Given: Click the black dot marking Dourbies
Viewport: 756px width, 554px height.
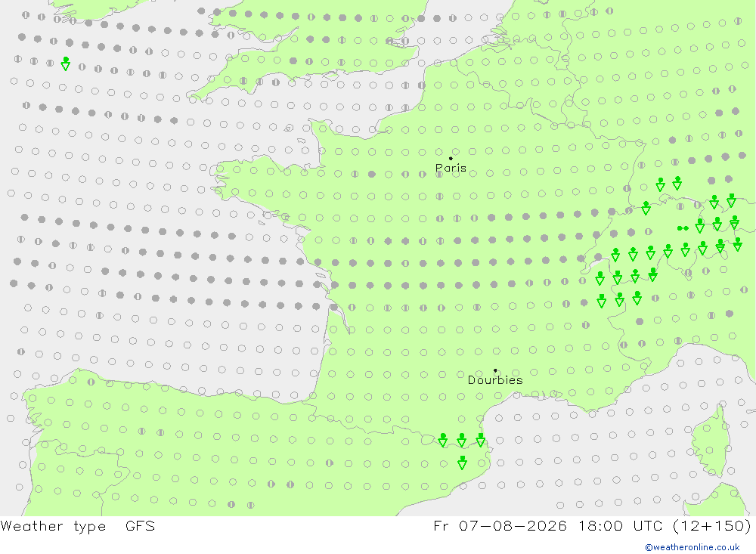Looking at the screenshot, I should click(x=495, y=370).
